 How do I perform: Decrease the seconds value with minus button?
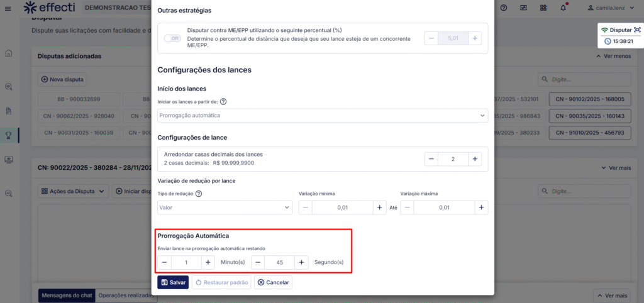[258, 262]
